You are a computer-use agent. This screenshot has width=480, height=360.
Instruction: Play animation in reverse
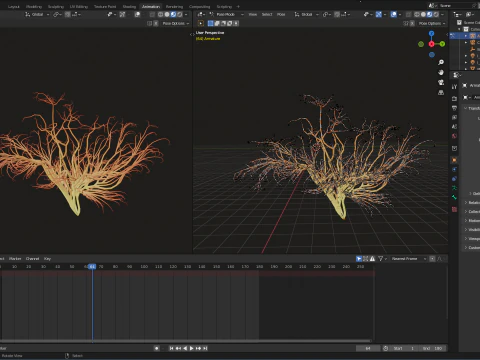185,348
